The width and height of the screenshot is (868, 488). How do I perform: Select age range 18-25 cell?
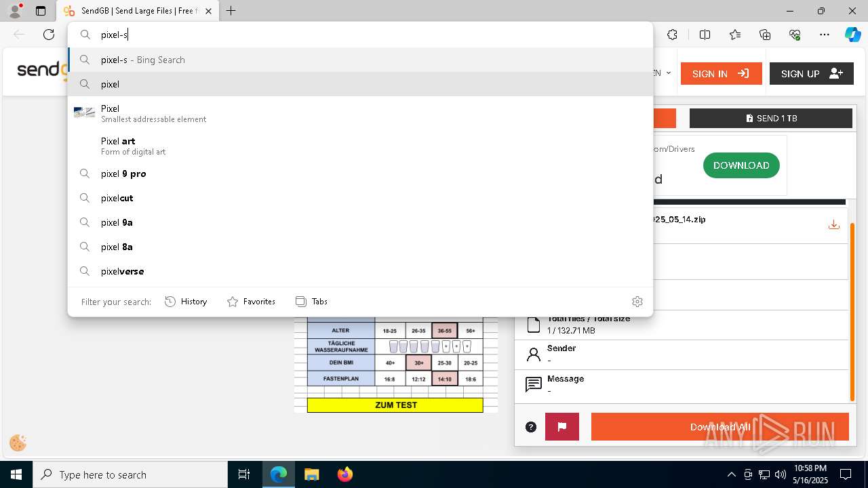coord(389,331)
